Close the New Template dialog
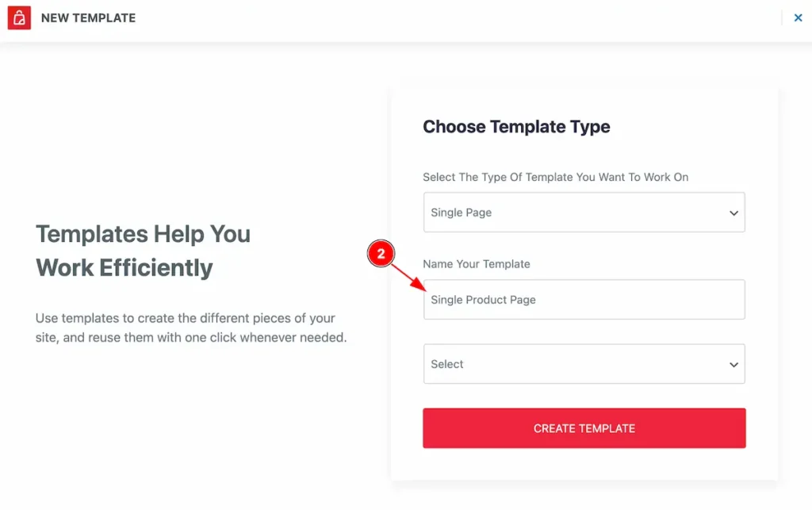The image size is (812, 510). pyautogui.click(x=798, y=17)
